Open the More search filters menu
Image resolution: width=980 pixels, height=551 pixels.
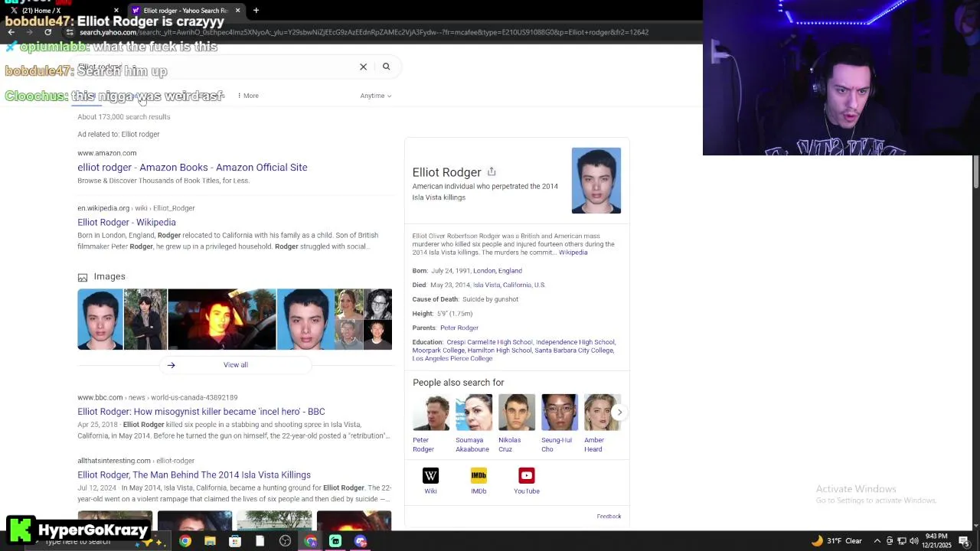coord(248,96)
